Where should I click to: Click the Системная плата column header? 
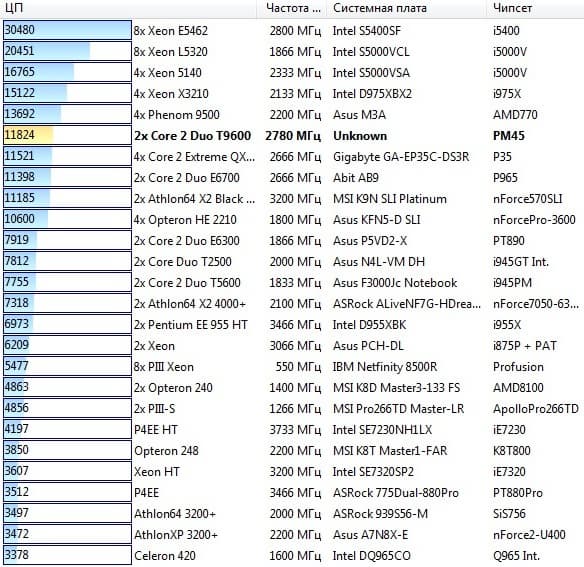click(406, 8)
